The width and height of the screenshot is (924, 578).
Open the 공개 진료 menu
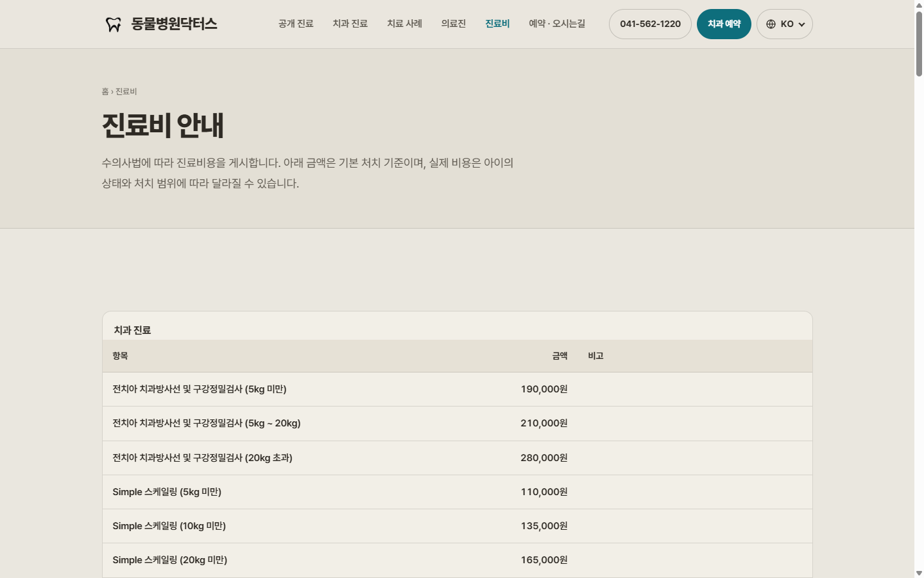[296, 24]
